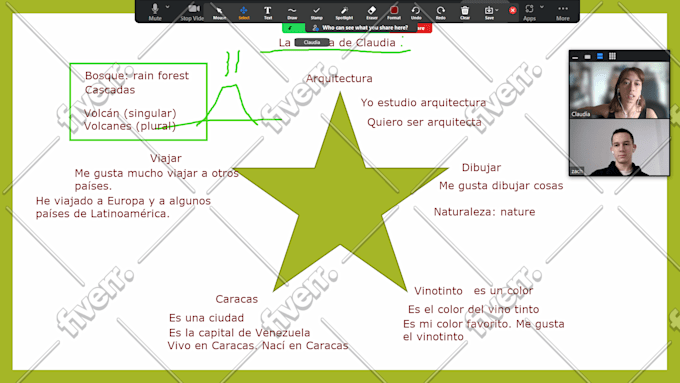Mute the microphone in Zoom toolbar
The height and width of the screenshot is (383, 680).
pyautogui.click(x=155, y=11)
